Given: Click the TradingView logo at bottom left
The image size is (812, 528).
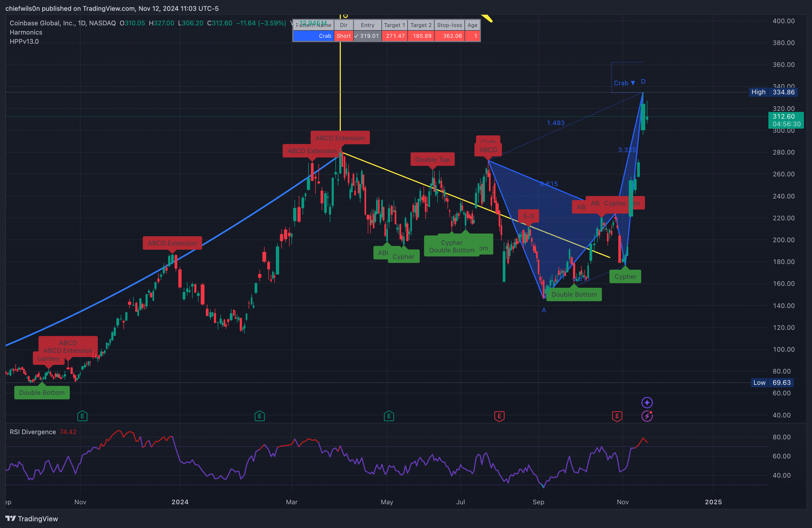Looking at the screenshot, I should tap(32, 519).
